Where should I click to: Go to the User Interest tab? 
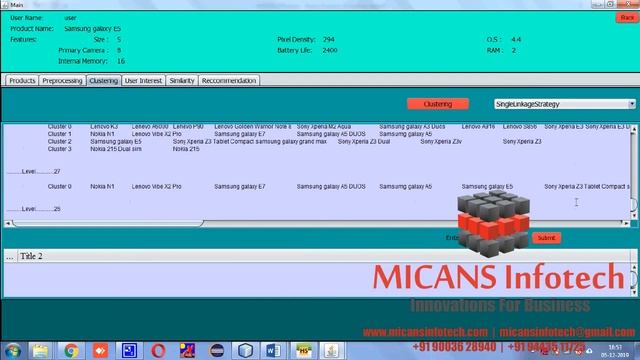coord(143,81)
